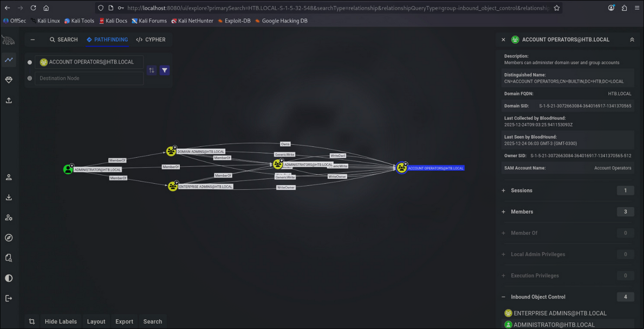Switch to the CYPHER tab
This screenshot has height=329, width=644.
[x=151, y=40]
